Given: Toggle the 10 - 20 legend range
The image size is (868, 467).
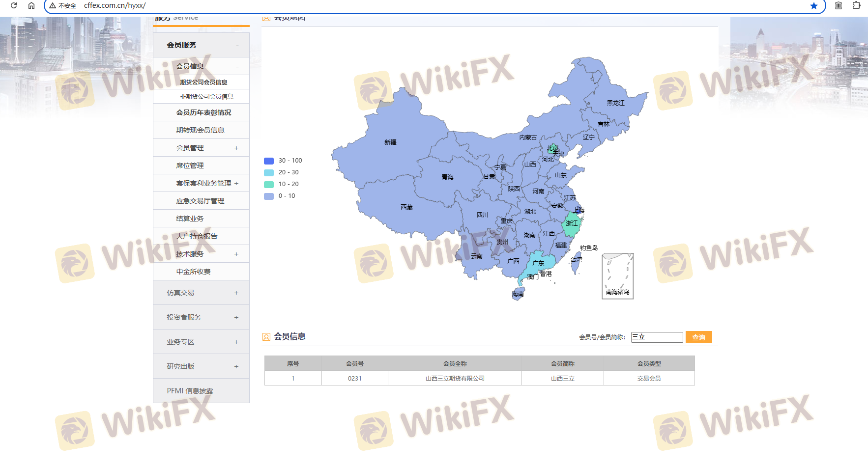Looking at the screenshot, I should (x=282, y=184).
